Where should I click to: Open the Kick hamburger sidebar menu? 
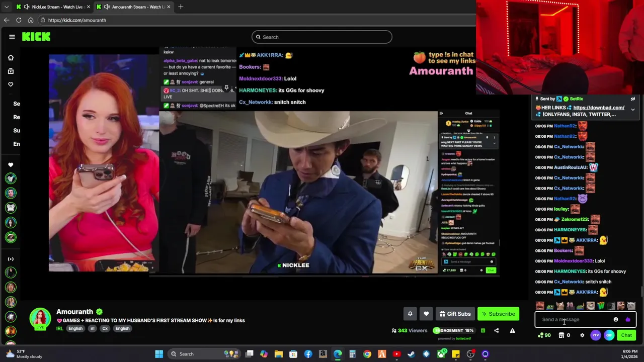click(12, 37)
